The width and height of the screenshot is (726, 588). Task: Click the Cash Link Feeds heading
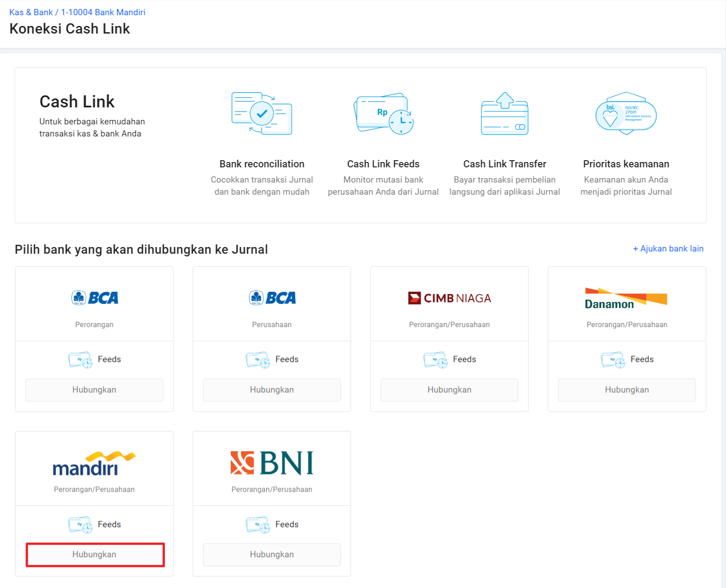(x=383, y=164)
